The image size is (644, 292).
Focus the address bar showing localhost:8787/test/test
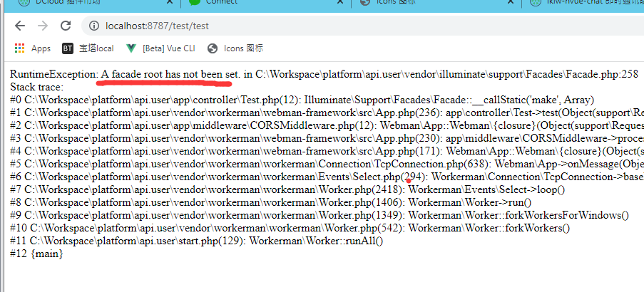pos(362,26)
